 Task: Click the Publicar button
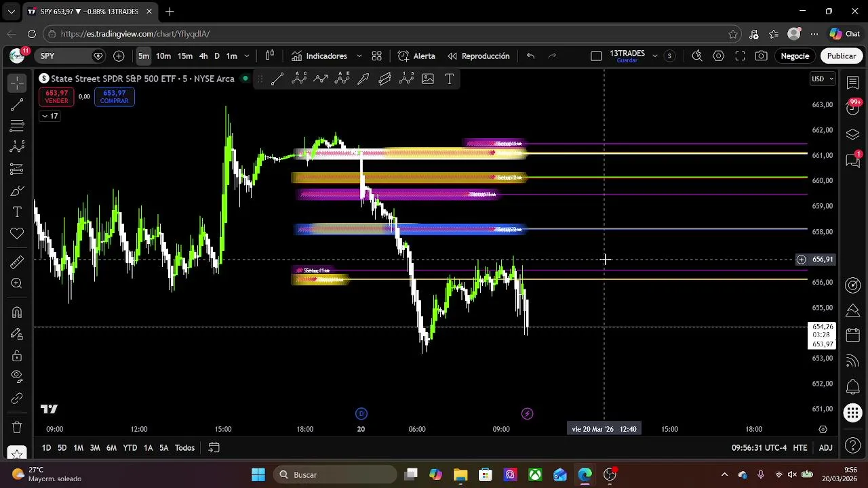coord(842,56)
